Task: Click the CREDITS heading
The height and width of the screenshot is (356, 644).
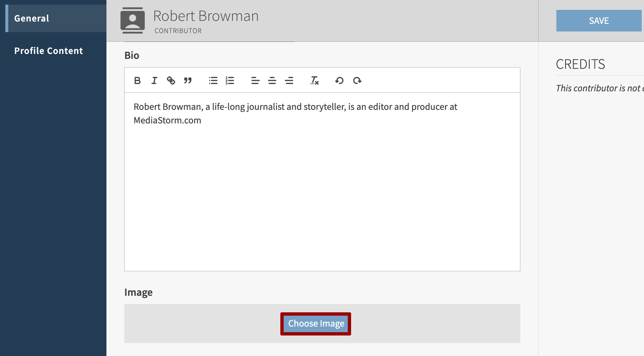Action: [x=580, y=64]
